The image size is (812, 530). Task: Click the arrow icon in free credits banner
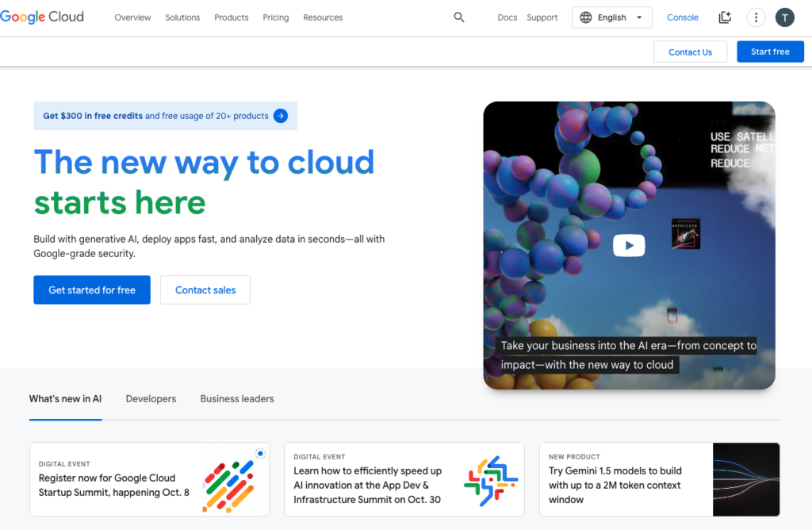tap(281, 116)
